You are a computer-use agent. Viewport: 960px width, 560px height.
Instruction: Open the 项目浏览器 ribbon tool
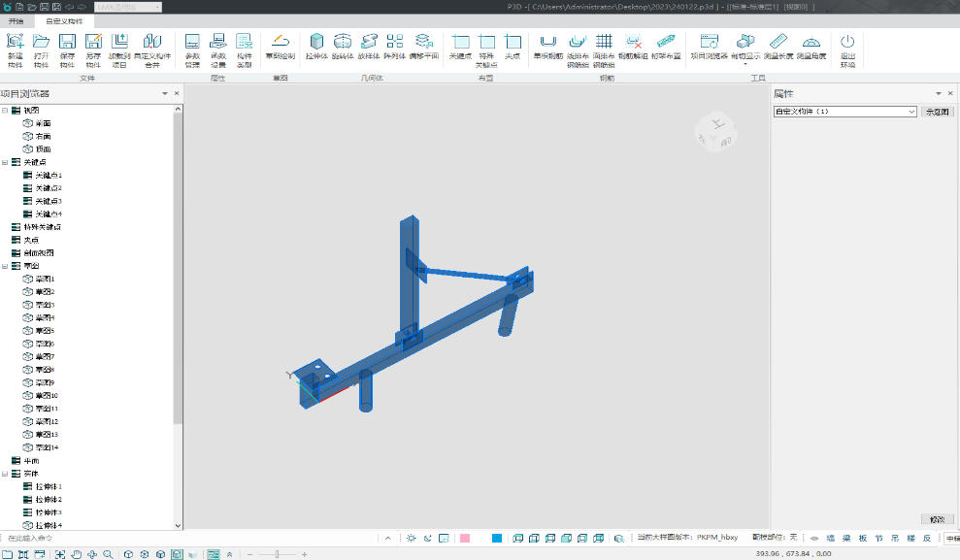pyautogui.click(x=709, y=48)
